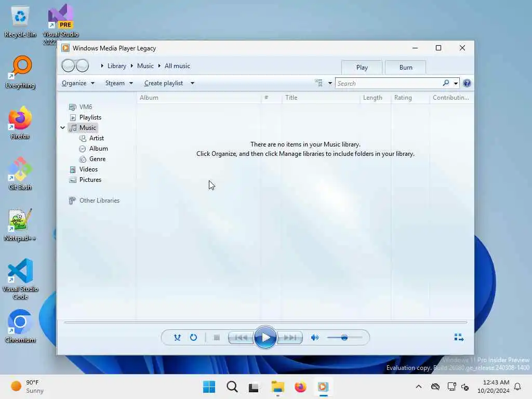
Task: Skip to the previous track
Action: 241,338
